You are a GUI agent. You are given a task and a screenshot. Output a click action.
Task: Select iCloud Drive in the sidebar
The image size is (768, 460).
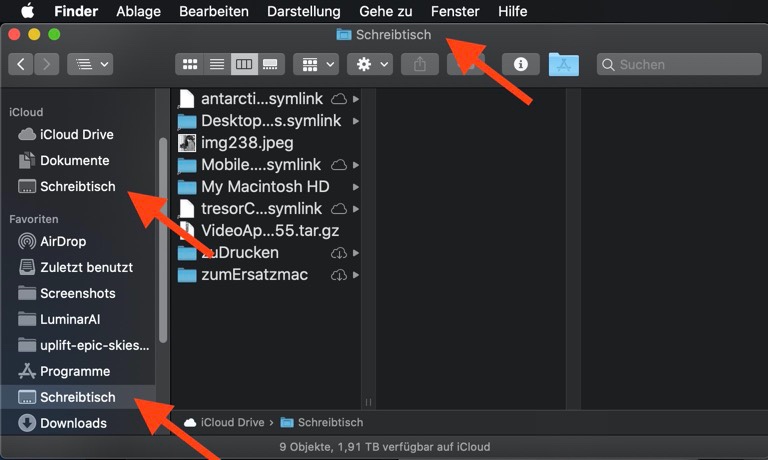(78, 134)
